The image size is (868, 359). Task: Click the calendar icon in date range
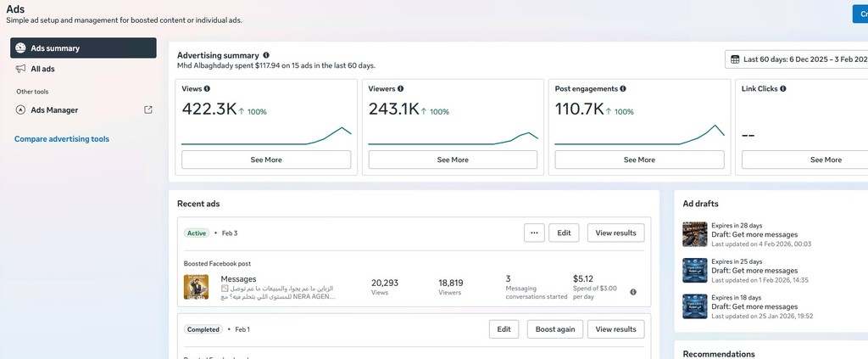(x=734, y=59)
